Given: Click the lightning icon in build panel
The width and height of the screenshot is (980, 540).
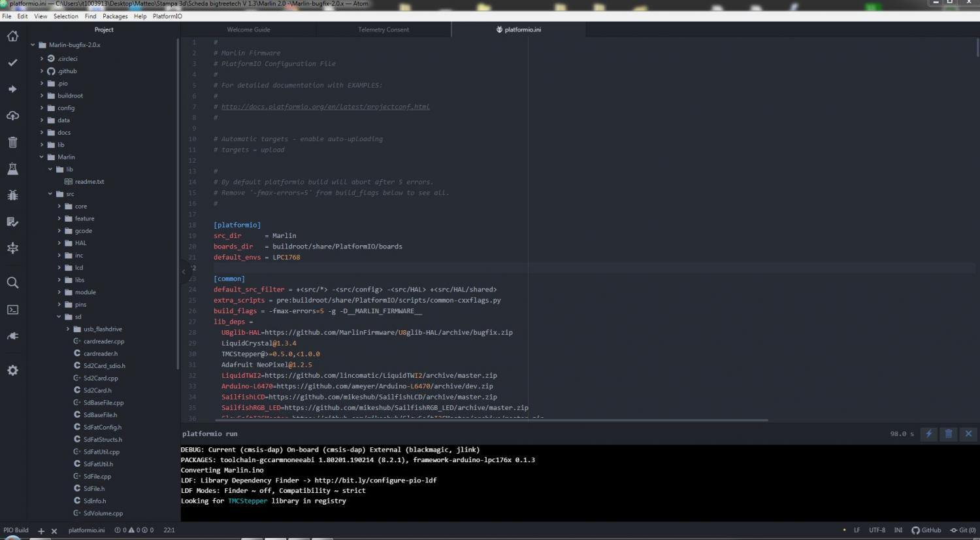Looking at the screenshot, I should [x=928, y=433].
